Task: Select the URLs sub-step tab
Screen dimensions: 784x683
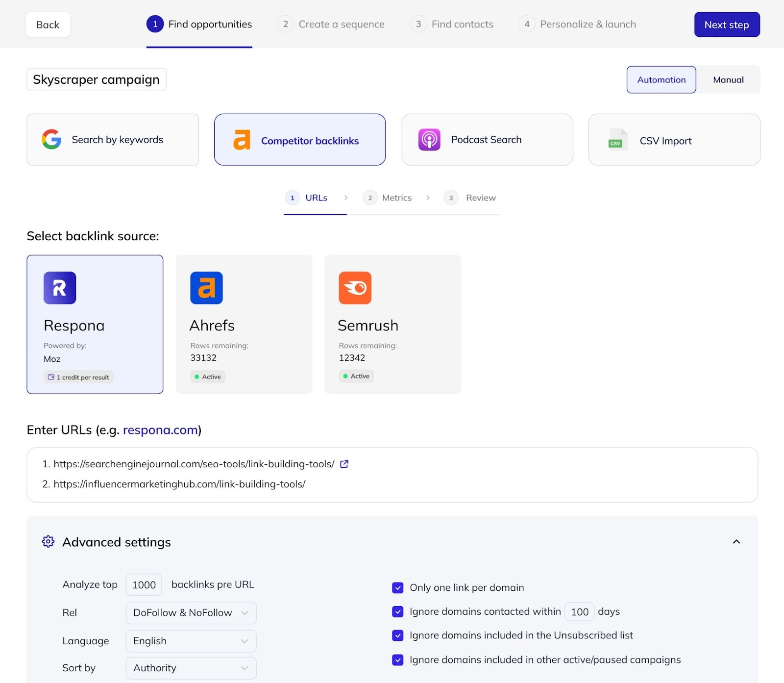Action: coord(307,198)
